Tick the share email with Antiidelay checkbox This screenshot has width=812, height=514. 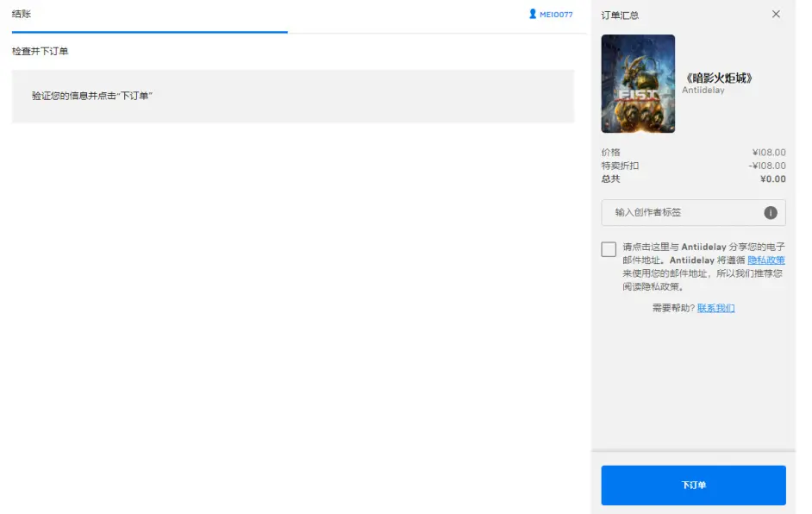click(x=609, y=249)
